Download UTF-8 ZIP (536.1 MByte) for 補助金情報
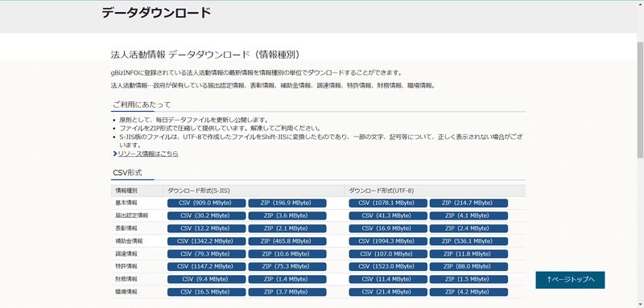Viewport: 644px width, 308px height. [469, 241]
